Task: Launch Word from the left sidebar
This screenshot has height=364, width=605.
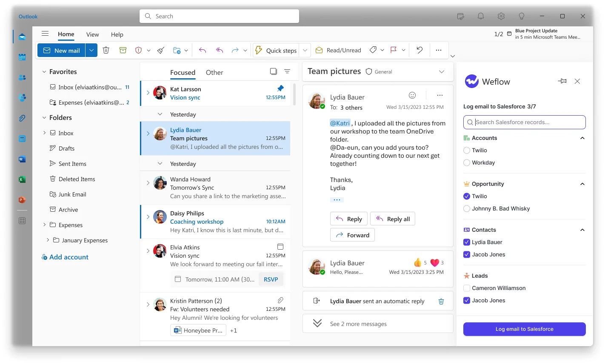Action: [22, 159]
